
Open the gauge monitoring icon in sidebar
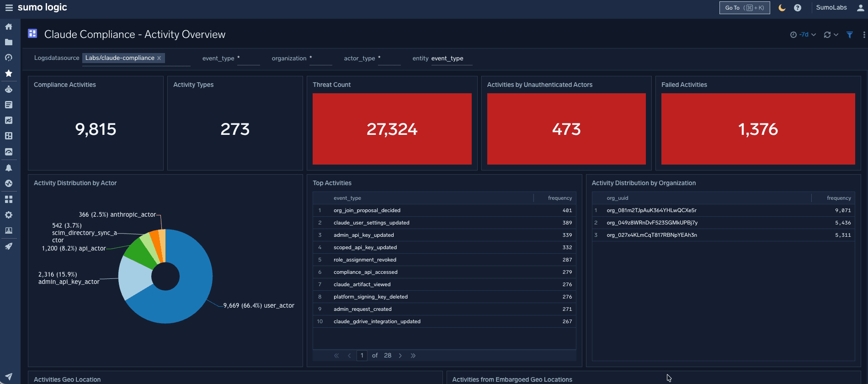9,152
